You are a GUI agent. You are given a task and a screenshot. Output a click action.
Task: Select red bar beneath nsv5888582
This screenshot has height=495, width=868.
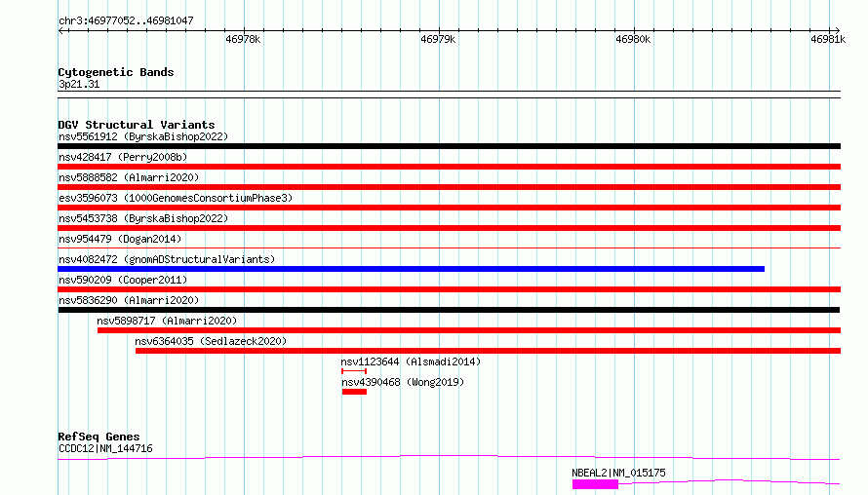click(x=449, y=187)
